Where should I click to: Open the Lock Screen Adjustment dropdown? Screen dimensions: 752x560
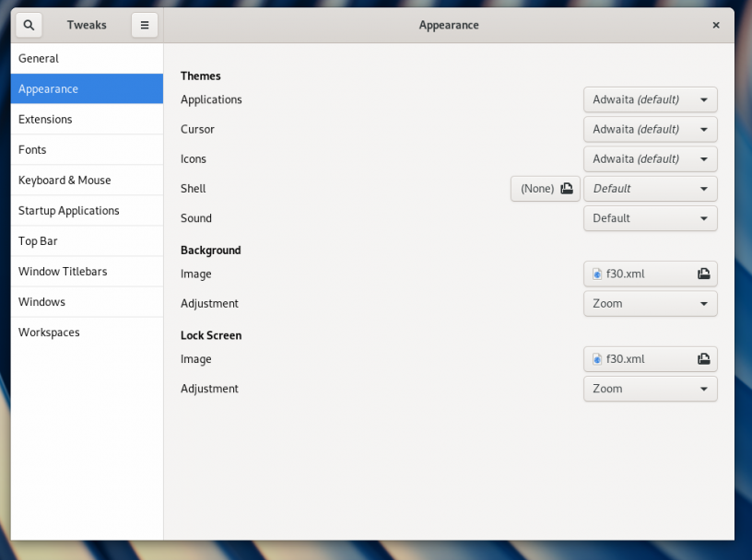click(x=650, y=388)
